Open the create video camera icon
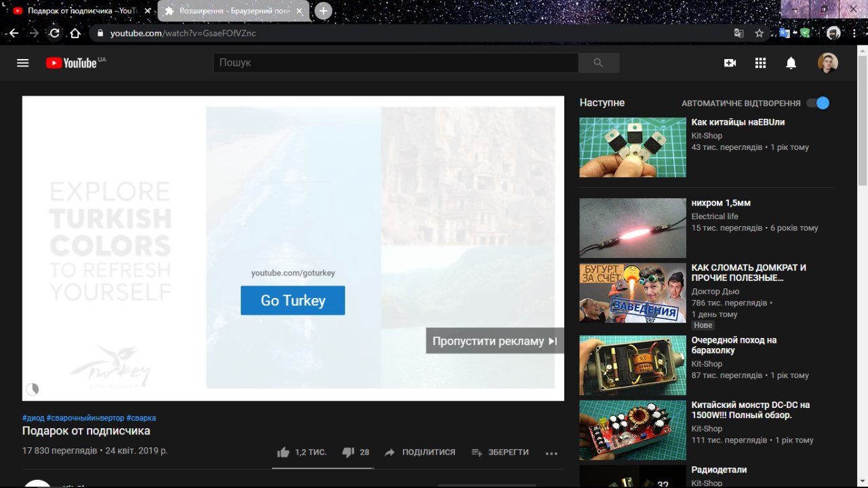Image resolution: width=868 pixels, height=488 pixels. coord(730,63)
